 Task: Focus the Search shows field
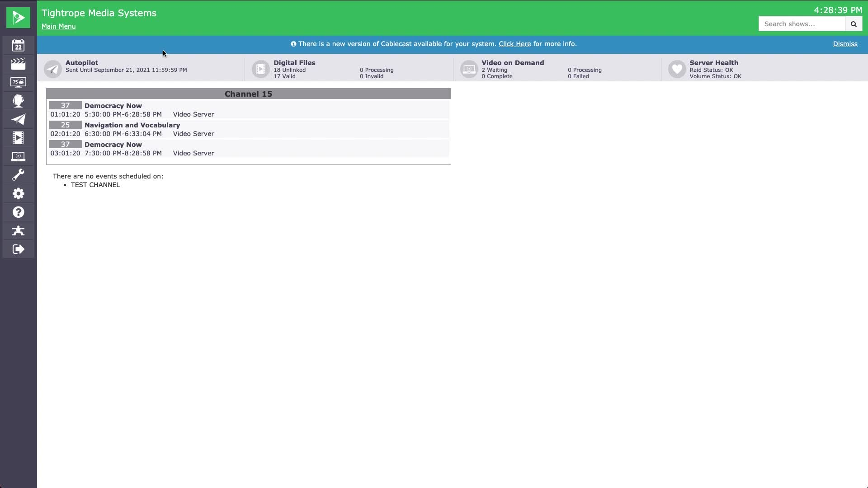tap(802, 24)
